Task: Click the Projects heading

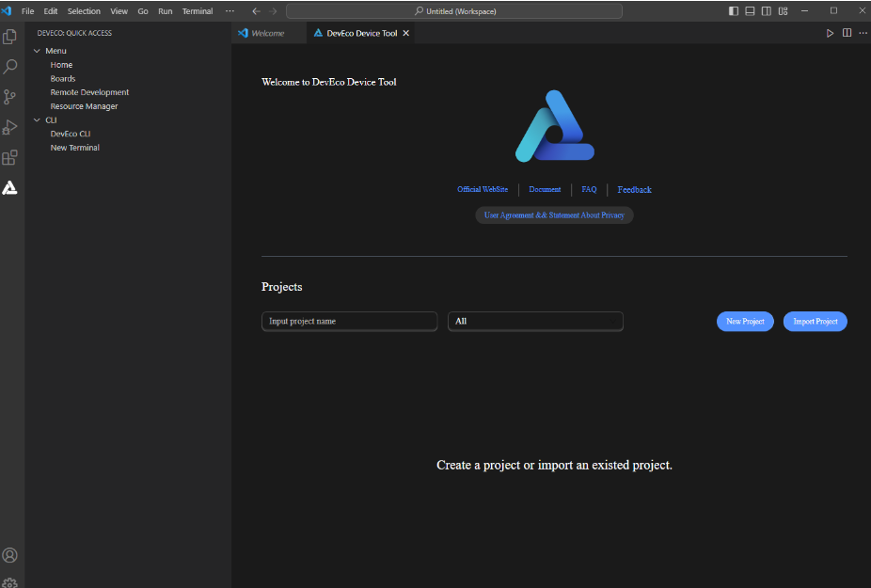Action: coord(281,287)
